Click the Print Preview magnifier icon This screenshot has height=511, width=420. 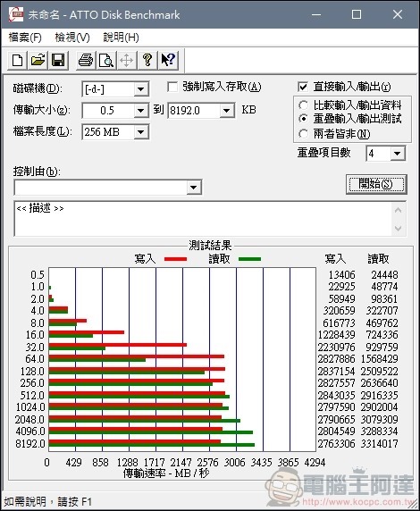[x=106, y=60]
